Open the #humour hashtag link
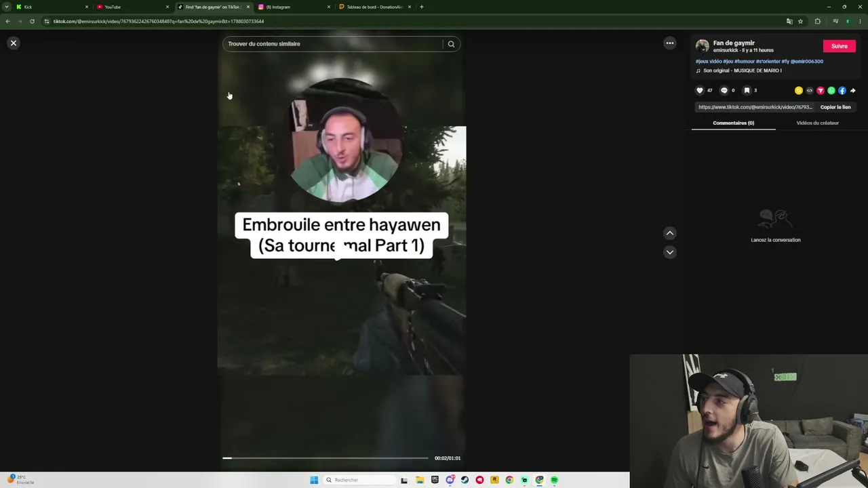 click(745, 61)
